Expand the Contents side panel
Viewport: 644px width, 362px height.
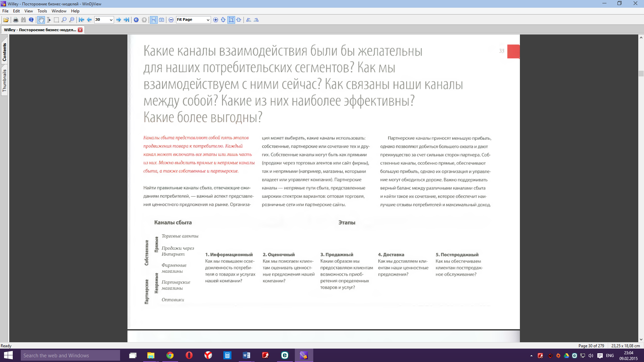point(4,52)
